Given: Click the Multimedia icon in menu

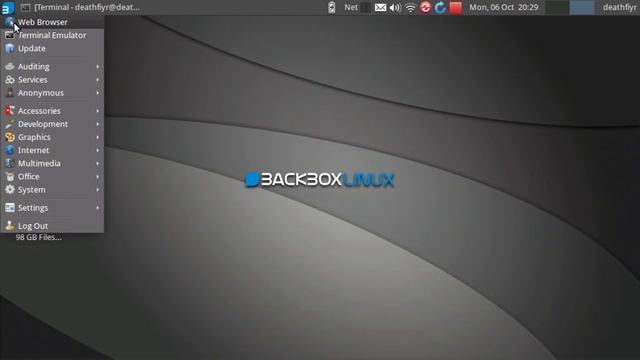Looking at the screenshot, I should [x=10, y=163].
